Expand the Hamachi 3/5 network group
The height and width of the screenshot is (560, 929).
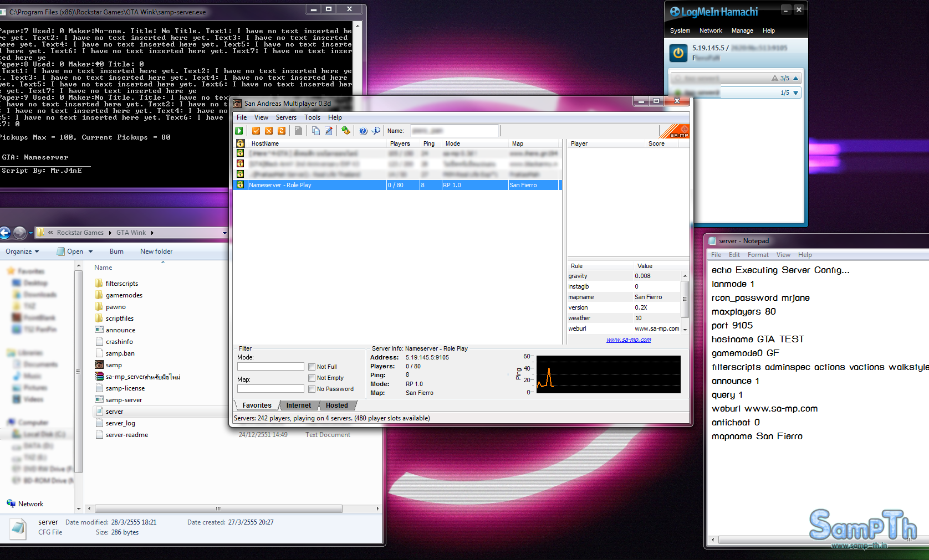(x=796, y=78)
